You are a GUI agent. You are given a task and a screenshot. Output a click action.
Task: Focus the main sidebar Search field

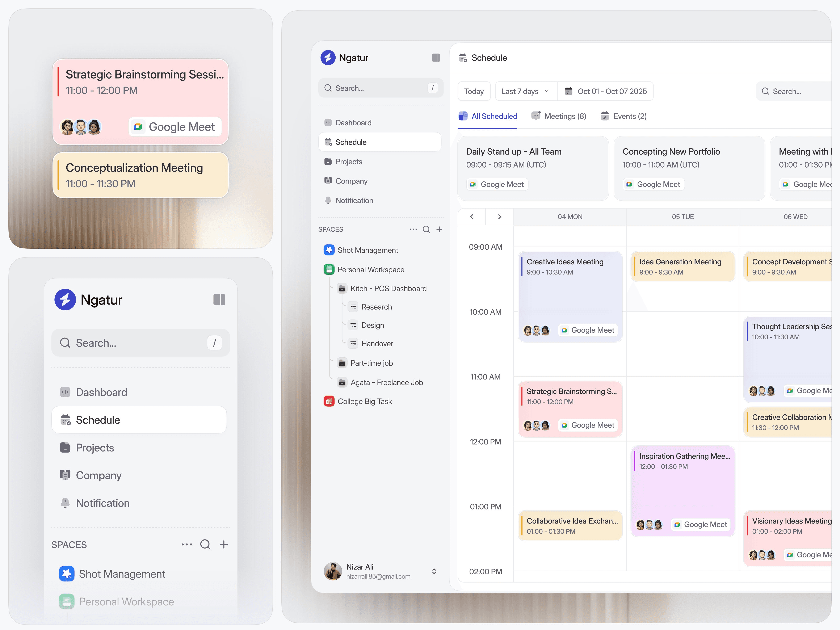click(380, 88)
